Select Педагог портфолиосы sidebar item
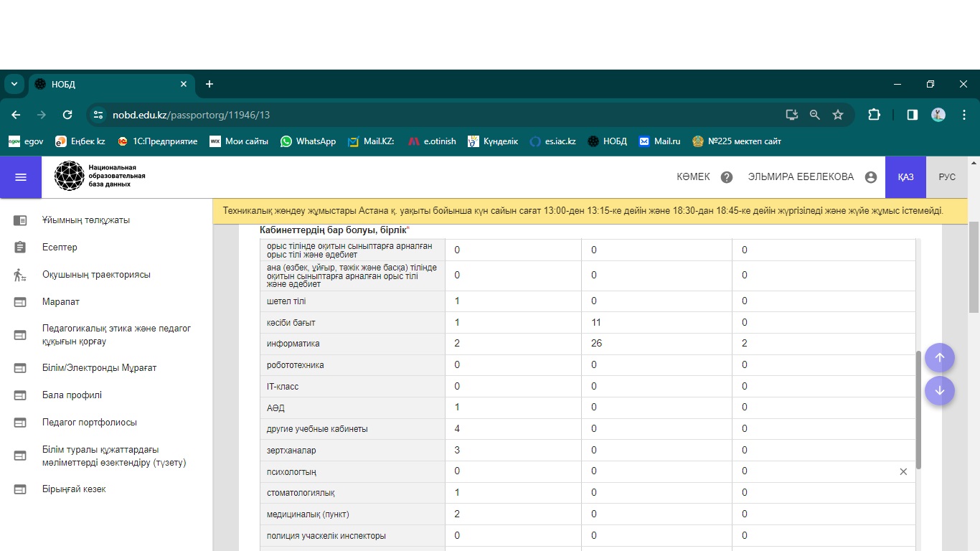 click(89, 423)
